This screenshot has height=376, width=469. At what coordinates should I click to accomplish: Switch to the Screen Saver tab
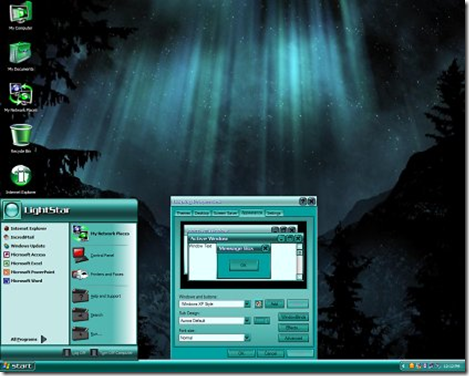[x=225, y=213]
